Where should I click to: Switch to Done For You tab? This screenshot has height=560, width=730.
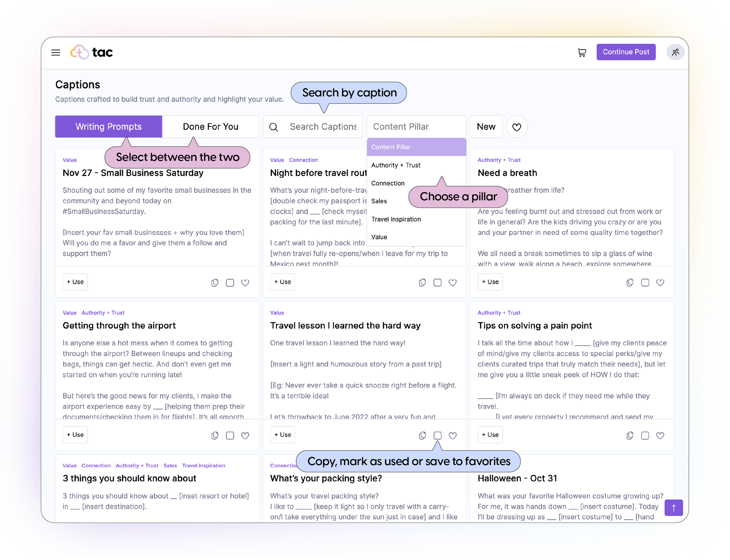coord(211,127)
